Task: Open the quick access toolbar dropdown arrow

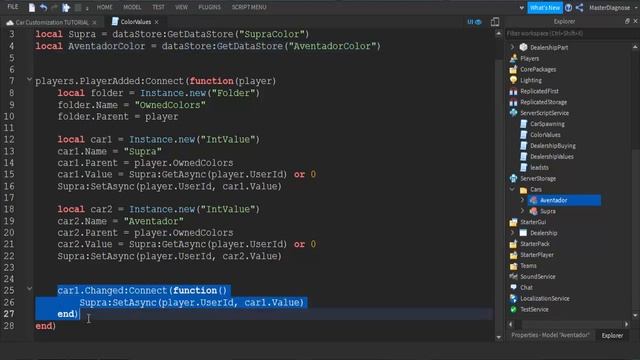Action: click(87, 8)
